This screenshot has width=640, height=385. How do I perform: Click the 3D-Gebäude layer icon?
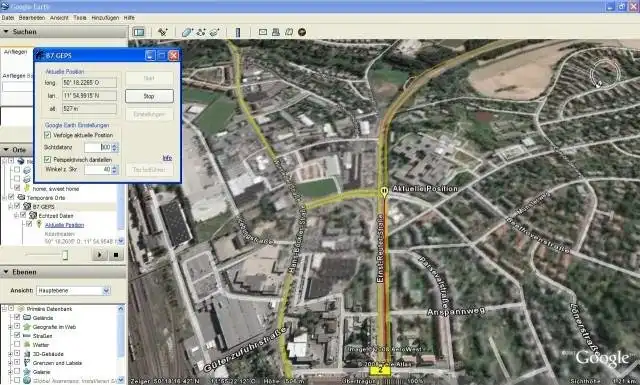point(27,354)
